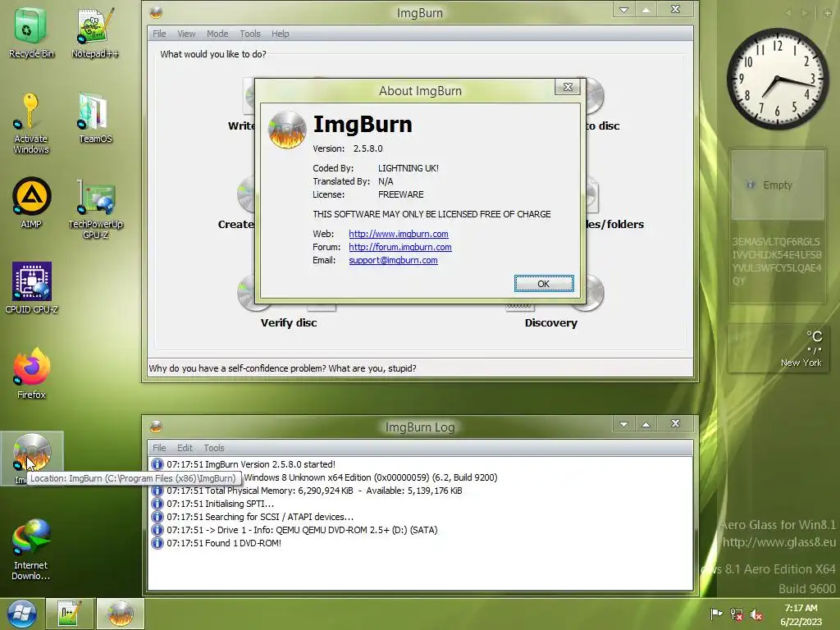Open File menu in ImgBurn Log
This screenshot has width=840, height=630.
click(x=159, y=448)
